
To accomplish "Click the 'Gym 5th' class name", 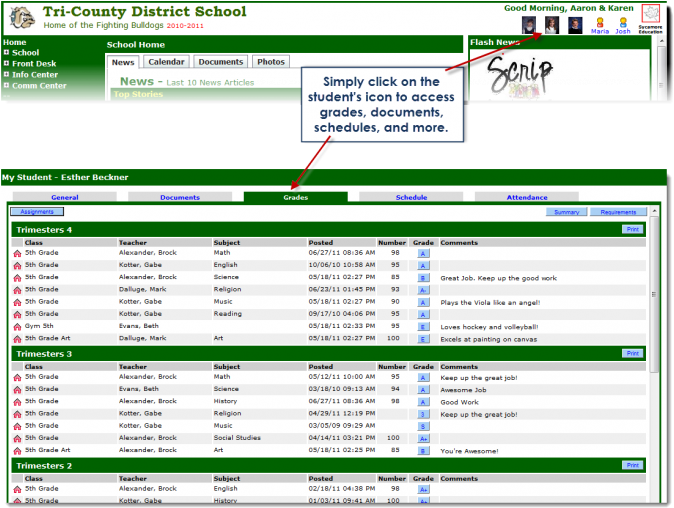I will (x=39, y=326).
